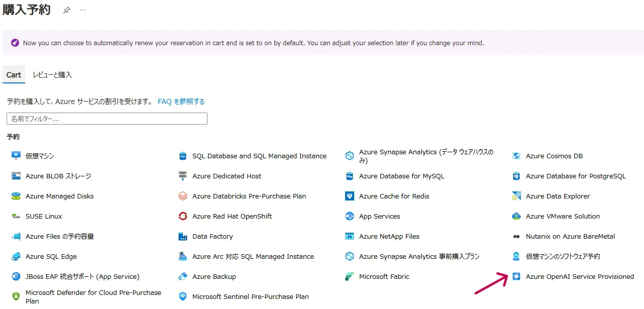Select Azure Cache for Redis label
Viewport: 644px width, 309px height.
pyautogui.click(x=394, y=196)
